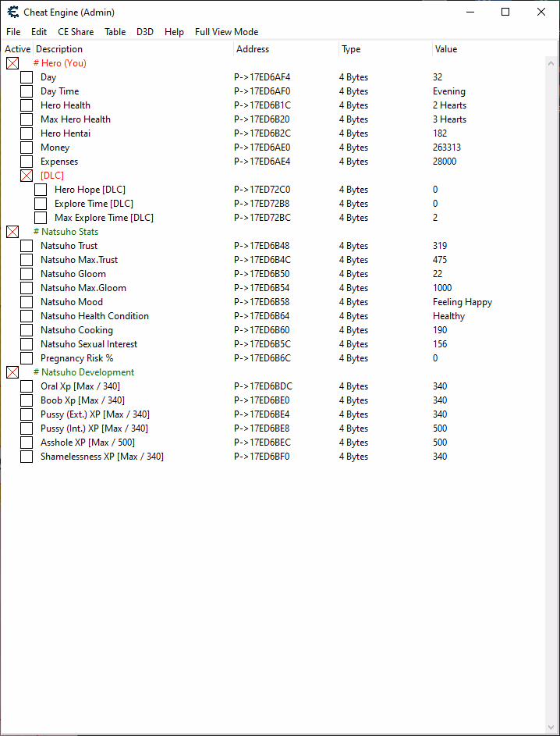Screen dimensions: 560x736
Task: Click the scrollbar down arrow
Action: [551, 727]
